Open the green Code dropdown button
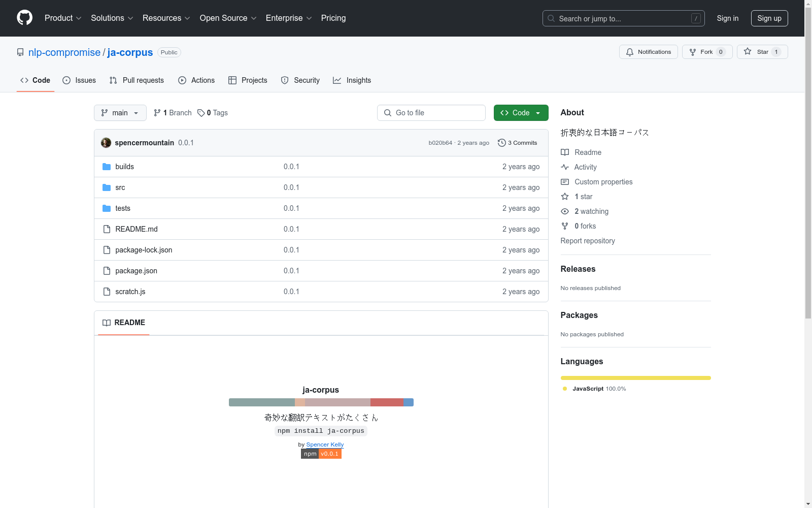The image size is (812, 508). tap(521, 113)
